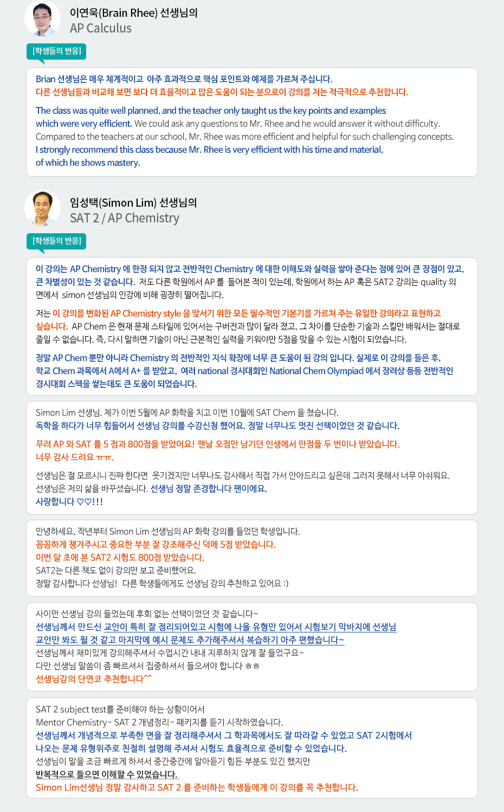Click the blue line Brian 선생님은 매우 체계적이고
Screen dimensions: 504x812
(x=184, y=79)
